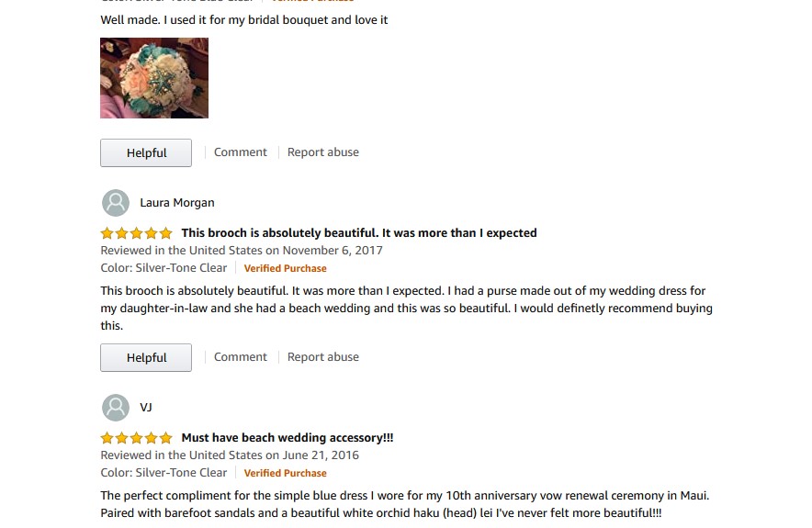The image size is (812, 528).
Task: Click Verified Purchase on Laura Morgan's review
Action: (x=286, y=269)
